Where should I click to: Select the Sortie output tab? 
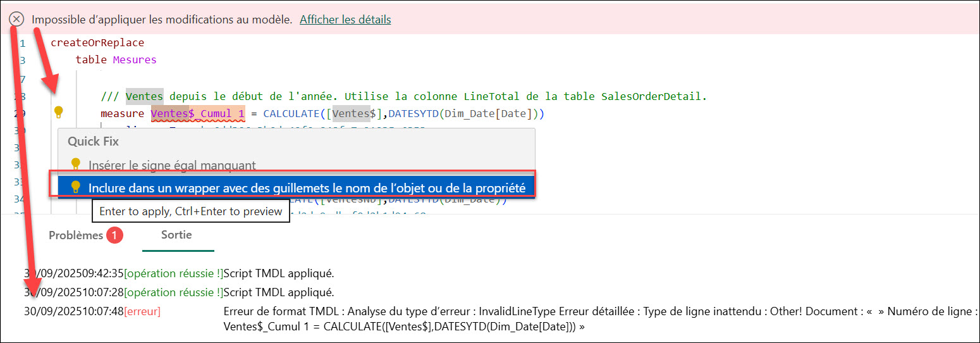click(x=176, y=234)
